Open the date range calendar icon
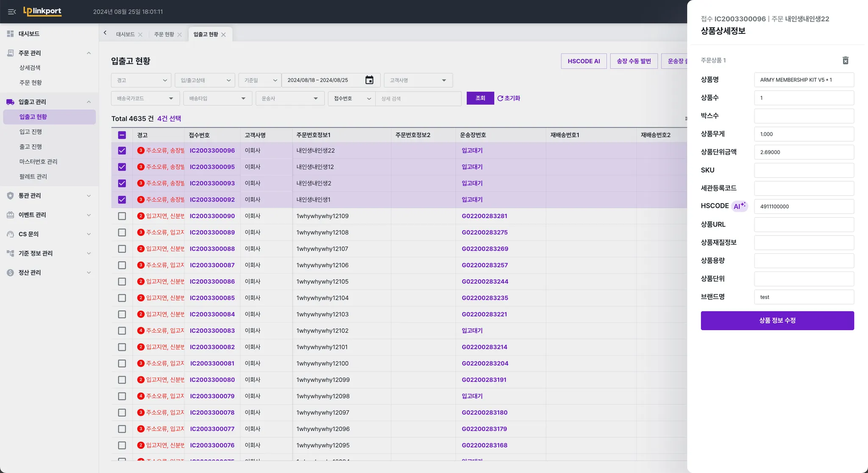Viewport: 868px width, 473px height. (x=369, y=80)
